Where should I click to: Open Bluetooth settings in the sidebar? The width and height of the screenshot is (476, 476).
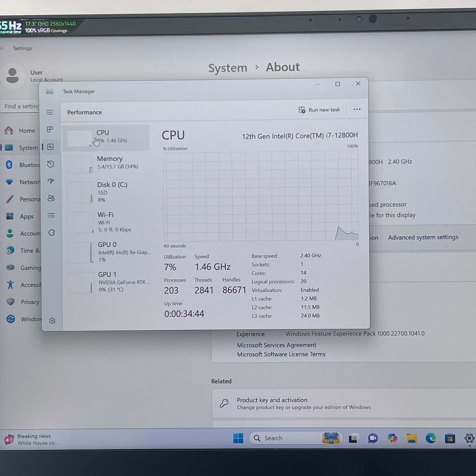pyautogui.click(x=22, y=165)
